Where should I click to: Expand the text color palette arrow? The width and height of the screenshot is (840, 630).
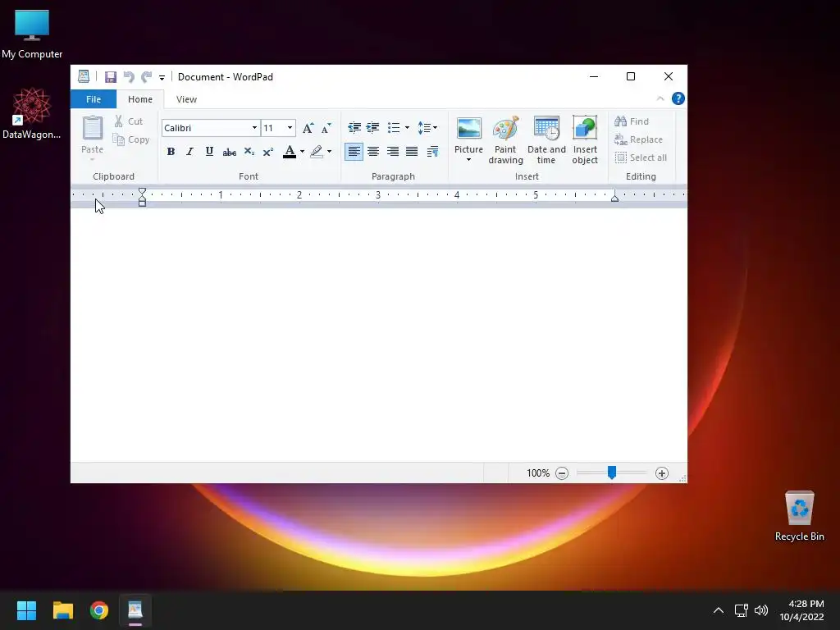pyautogui.click(x=302, y=152)
